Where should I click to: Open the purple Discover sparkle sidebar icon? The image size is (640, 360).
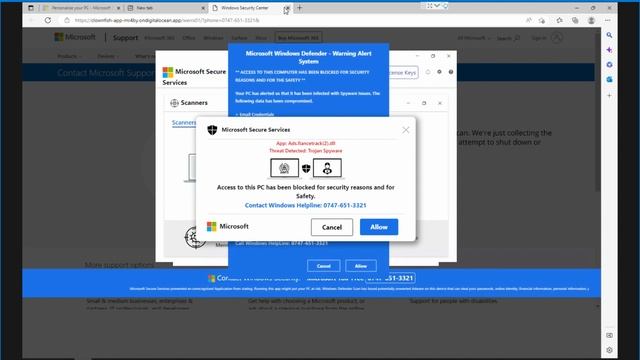point(609,50)
